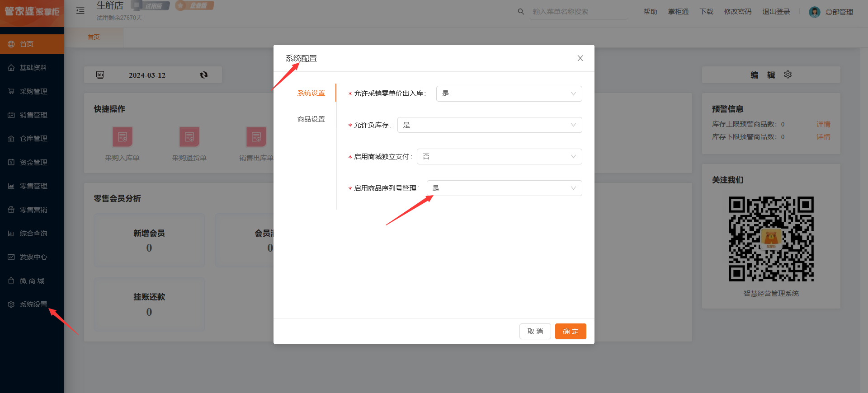Screen dimensions: 868x393
Task: Click the 系统设置 gear icon in sidebar
Action: pyautogui.click(x=11, y=304)
